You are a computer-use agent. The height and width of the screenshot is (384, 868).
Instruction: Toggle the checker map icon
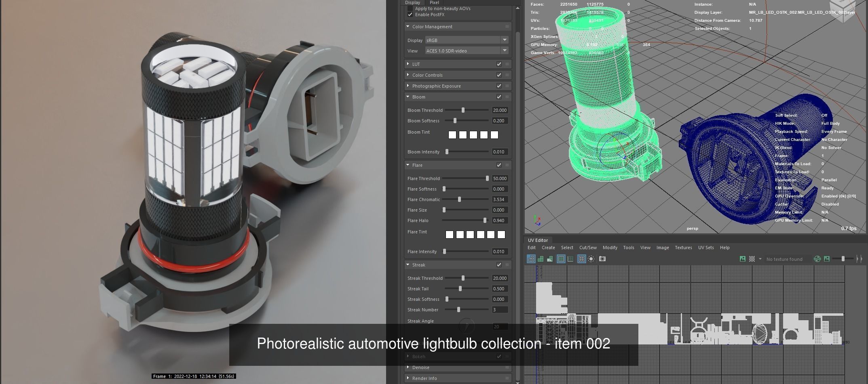click(752, 259)
